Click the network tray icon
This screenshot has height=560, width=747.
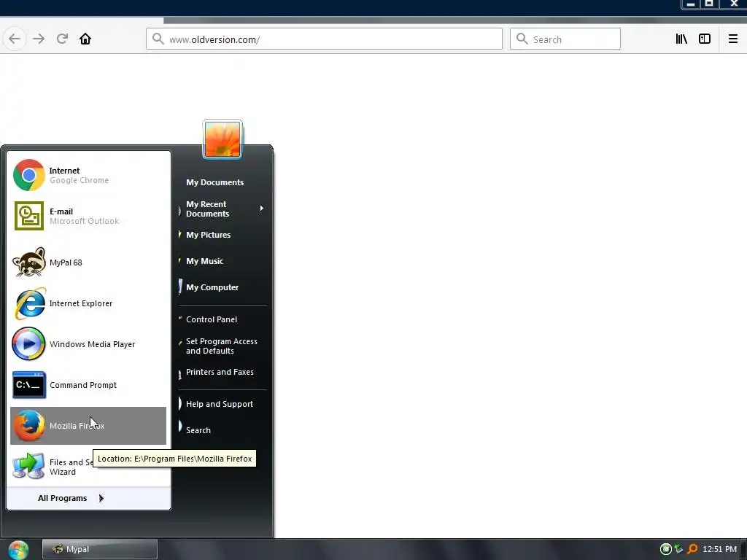pos(679,549)
